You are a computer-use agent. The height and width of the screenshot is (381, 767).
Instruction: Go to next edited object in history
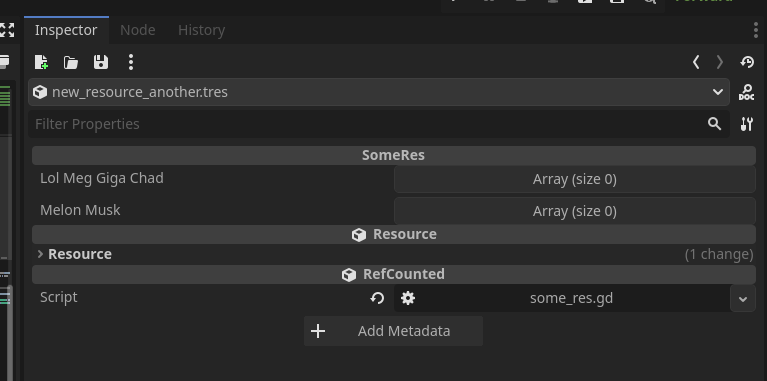[720, 62]
